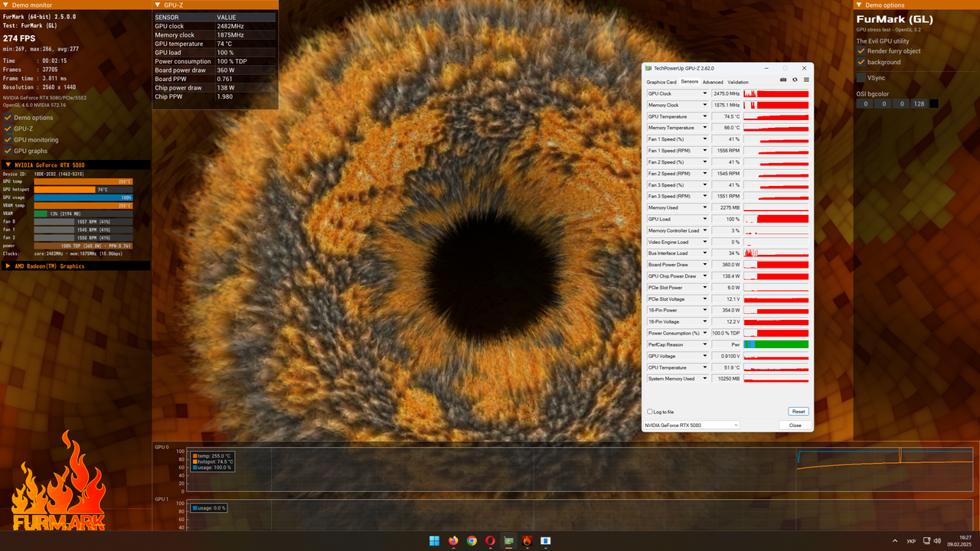Open the 16-Pin Power sensor dropdown
The height and width of the screenshot is (551, 980).
coord(705,310)
